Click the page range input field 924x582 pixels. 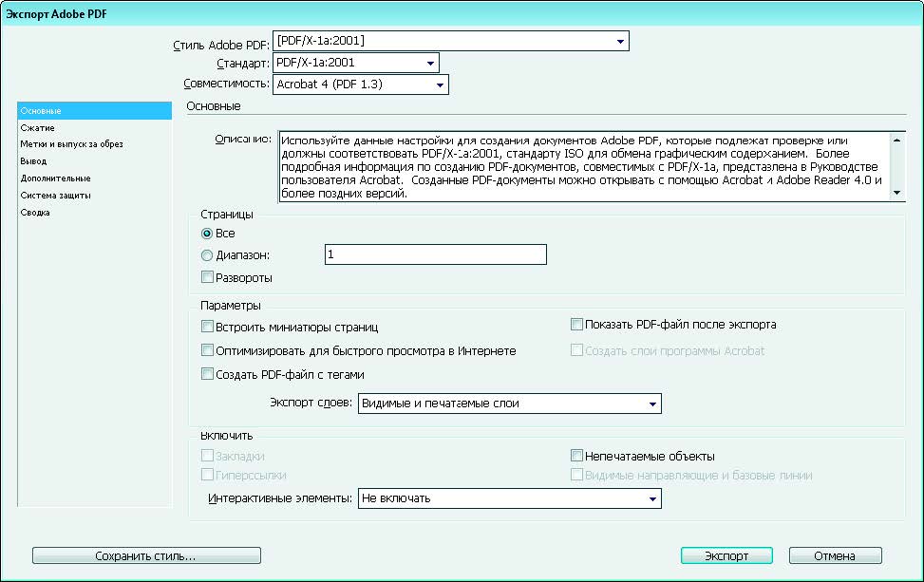(x=436, y=254)
